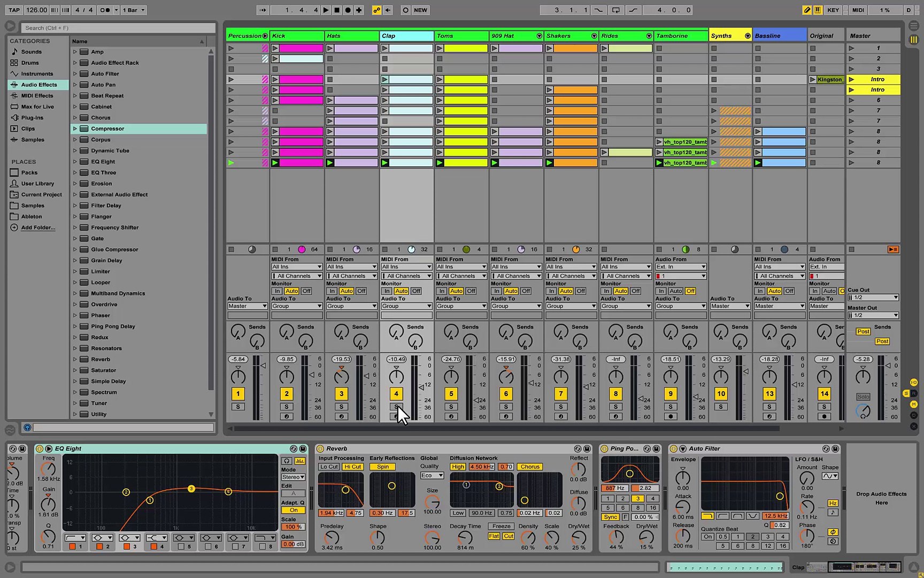Click the Percussion group fold button

point(265,36)
